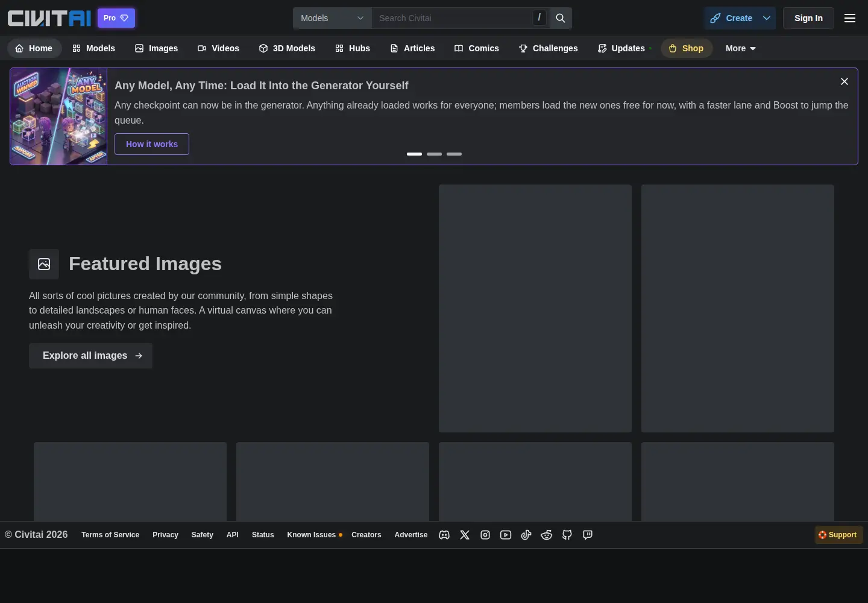
Task: Expand the More navigation dropdown
Action: (x=741, y=48)
